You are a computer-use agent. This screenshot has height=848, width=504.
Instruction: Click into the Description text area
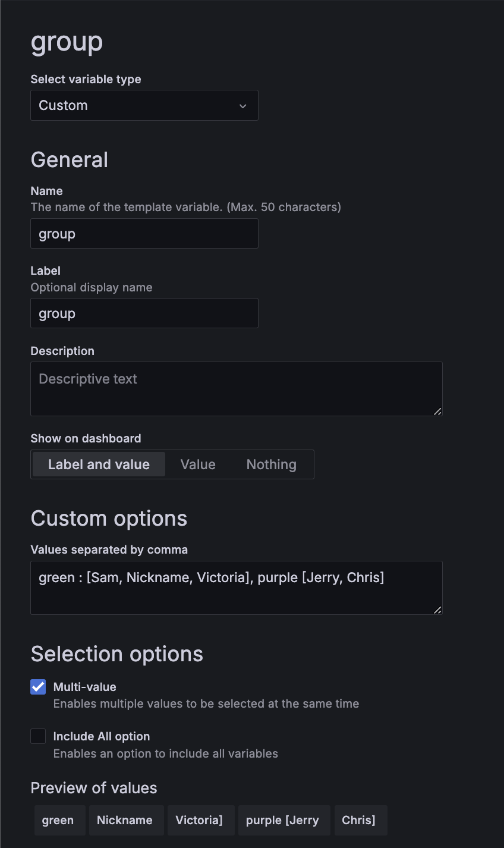pyautogui.click(x=236, y=388)
